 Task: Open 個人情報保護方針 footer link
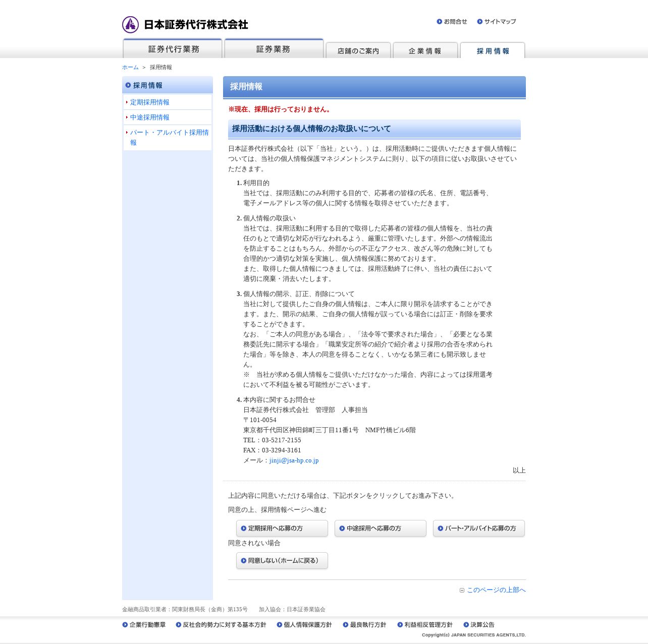[x=304, y=625]
